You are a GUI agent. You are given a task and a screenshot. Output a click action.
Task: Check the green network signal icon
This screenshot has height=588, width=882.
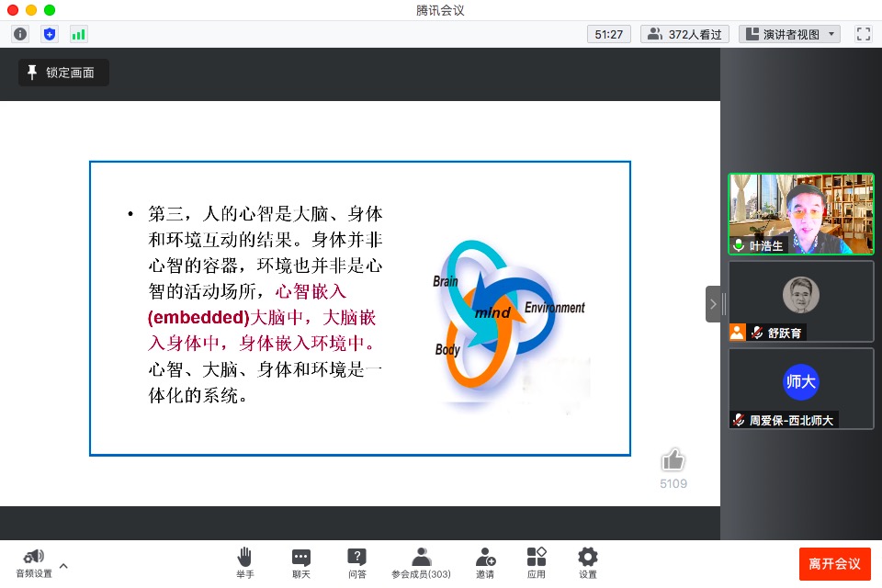[78, 34]
